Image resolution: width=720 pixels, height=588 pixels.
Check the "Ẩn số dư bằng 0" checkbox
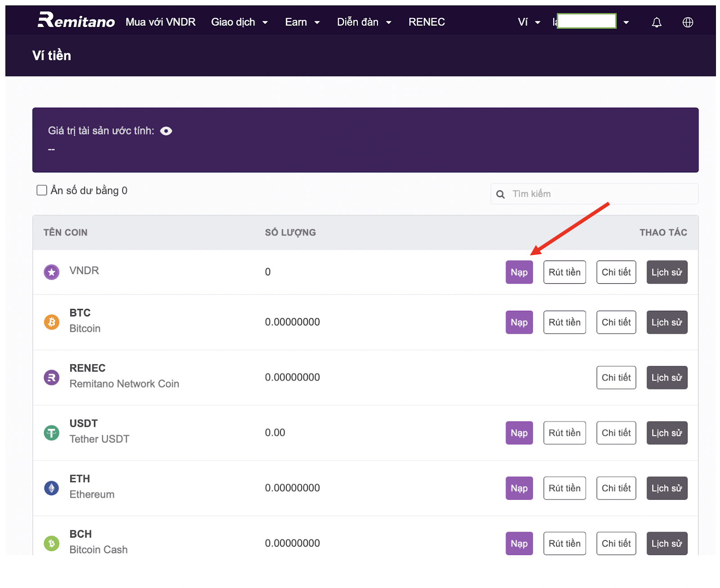(x=42, y=190)
